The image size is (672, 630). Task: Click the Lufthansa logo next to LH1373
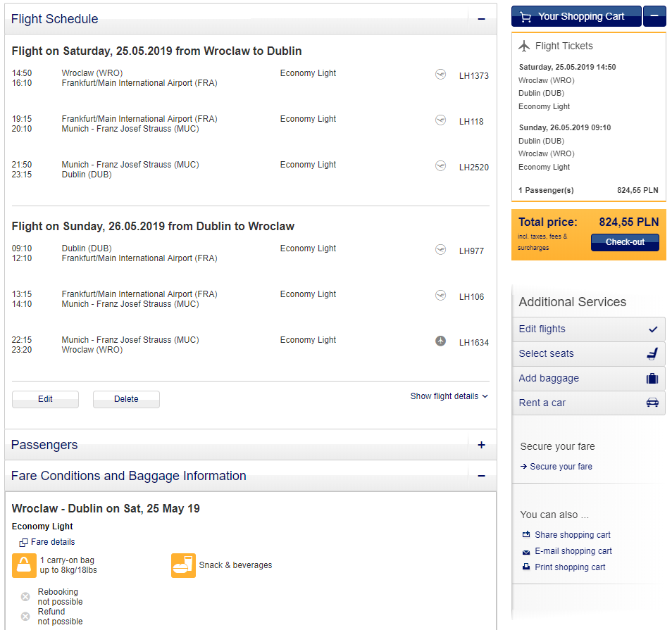click(x=440, y=75)
